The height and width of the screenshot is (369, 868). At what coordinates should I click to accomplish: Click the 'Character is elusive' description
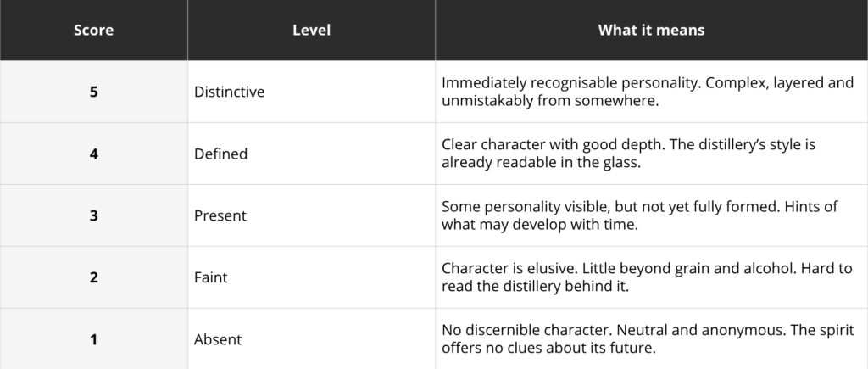pyautogui.click(x=647, y=277)
